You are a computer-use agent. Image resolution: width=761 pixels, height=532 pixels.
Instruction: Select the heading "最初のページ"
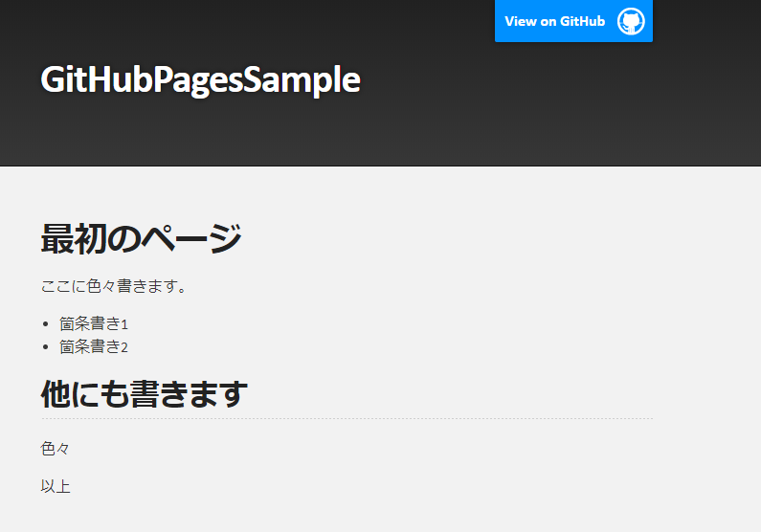(141, 238)
